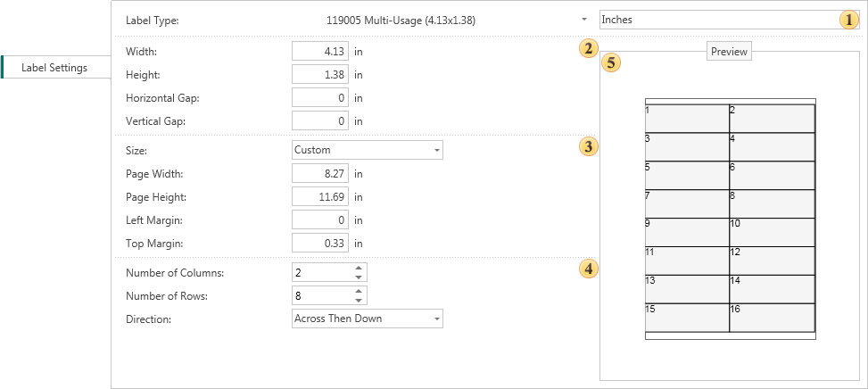Increase the Number of Rows value
Image resolution: width=868 pixels, height=389 pixels.
pos(359,291)
